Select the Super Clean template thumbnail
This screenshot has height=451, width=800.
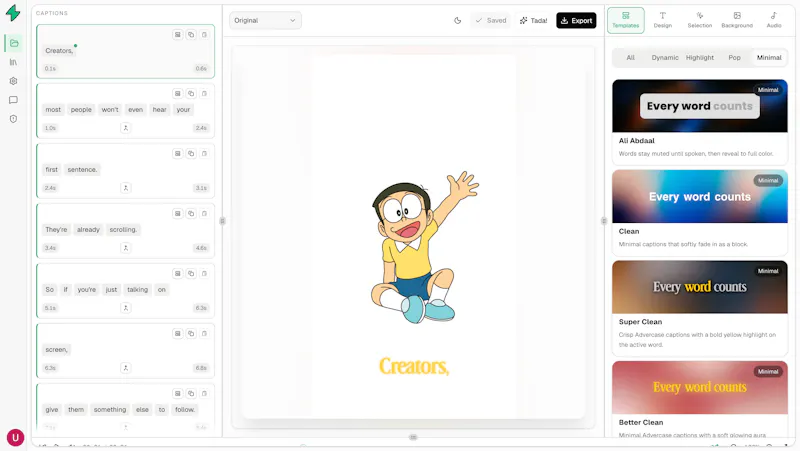(699, 287)
